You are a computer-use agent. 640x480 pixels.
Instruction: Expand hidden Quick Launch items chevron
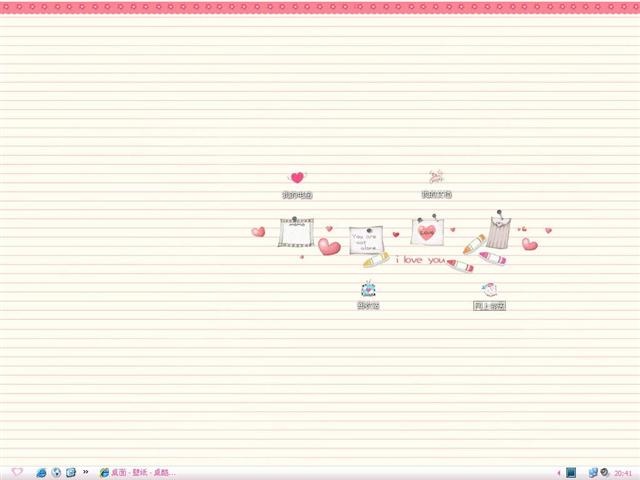(x=85, y=472)
